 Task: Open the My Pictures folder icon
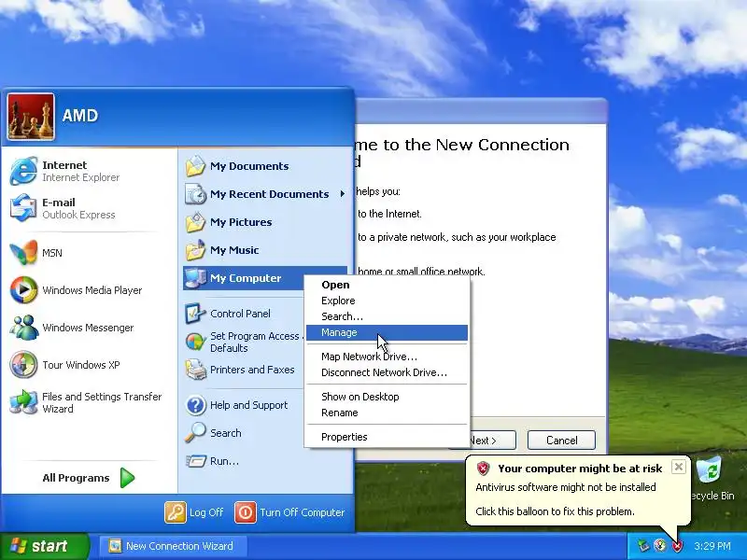(x=195, y=222)
